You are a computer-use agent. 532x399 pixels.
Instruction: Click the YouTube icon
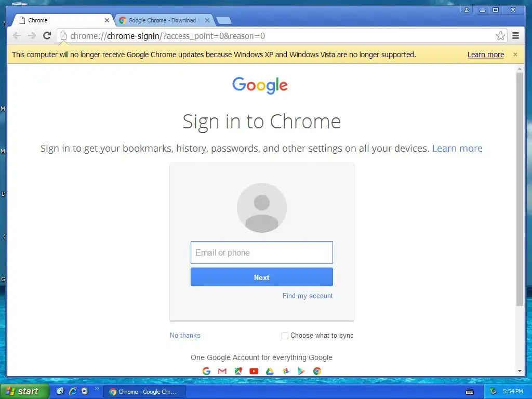pos(254,371)
